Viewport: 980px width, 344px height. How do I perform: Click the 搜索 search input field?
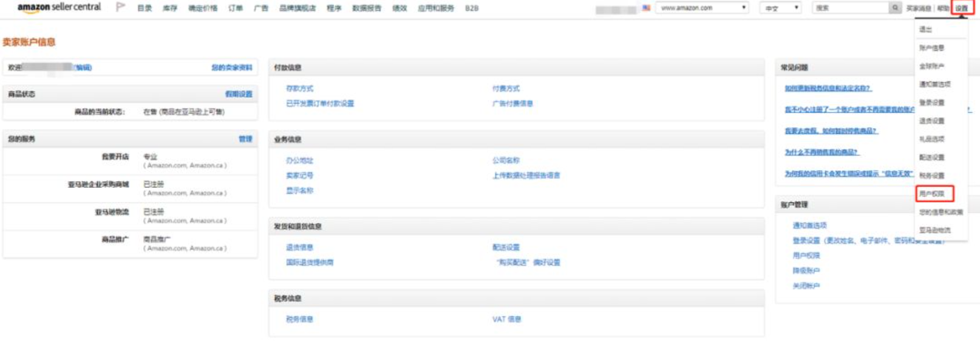point(851,8)
